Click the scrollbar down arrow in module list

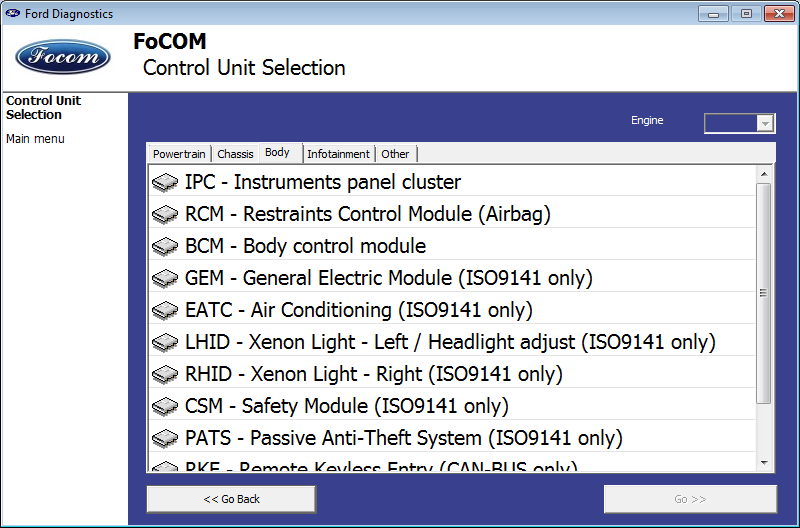764,463
